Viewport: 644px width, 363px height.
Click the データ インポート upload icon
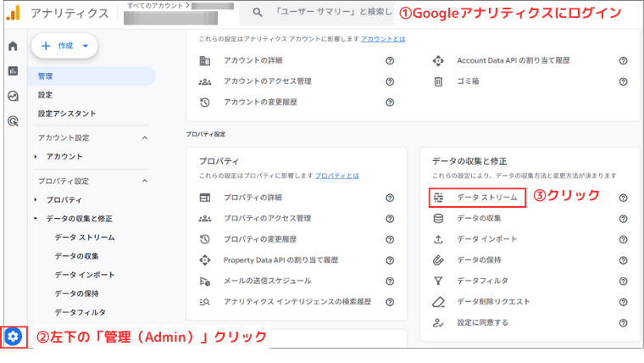pyautogui.click(x=438, y=239)
